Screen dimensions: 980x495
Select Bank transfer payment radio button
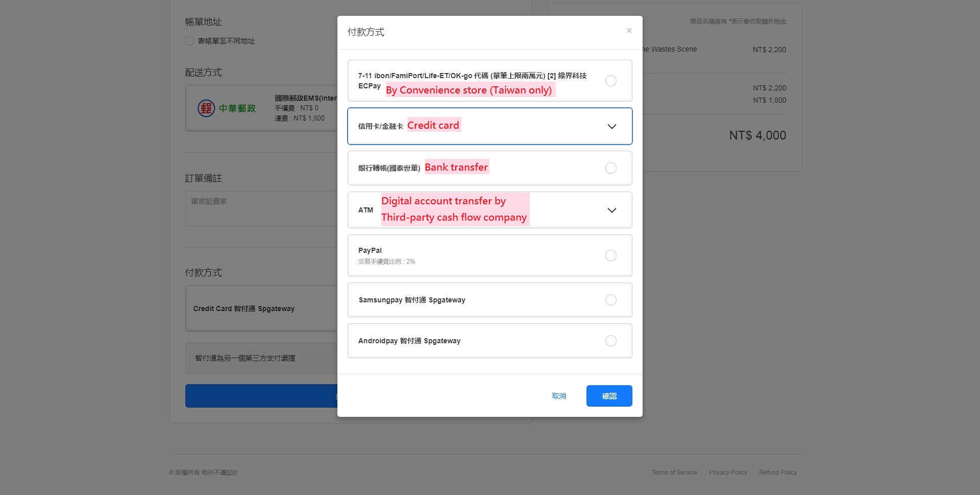coord(610,168)
